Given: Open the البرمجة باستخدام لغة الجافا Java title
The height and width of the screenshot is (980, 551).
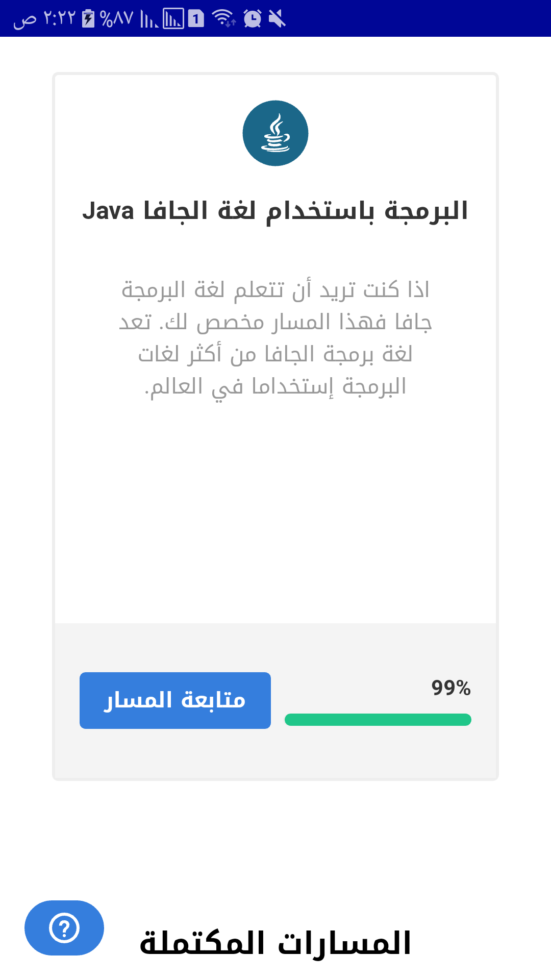Looking at the screenshot, I should click(275, 211).
